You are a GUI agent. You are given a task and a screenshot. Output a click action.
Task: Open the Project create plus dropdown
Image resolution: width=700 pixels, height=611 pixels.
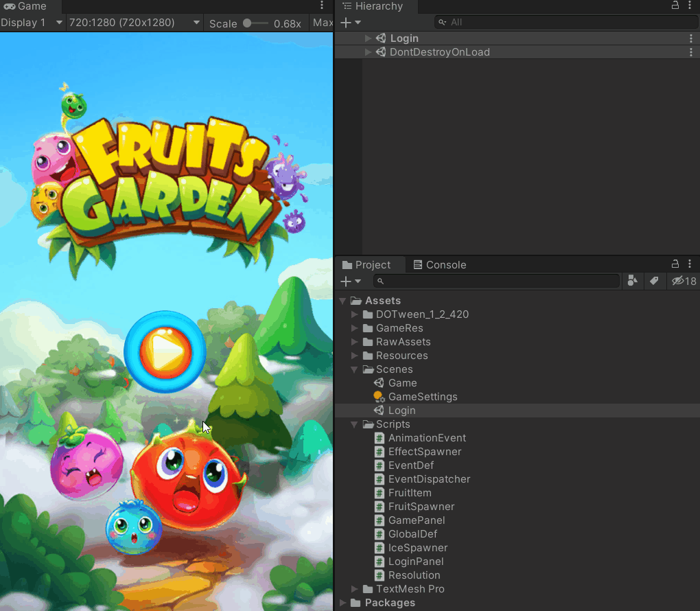pyautogui.click(x=351, y=281)
